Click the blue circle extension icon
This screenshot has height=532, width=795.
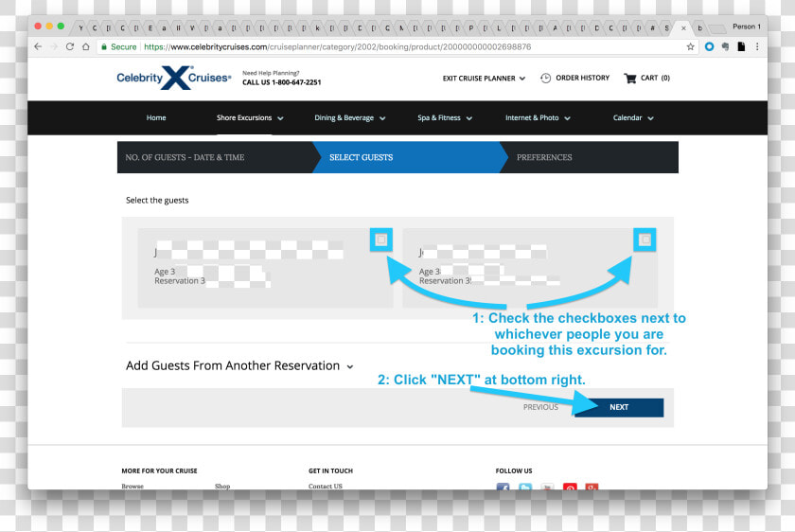click(709, 46)
